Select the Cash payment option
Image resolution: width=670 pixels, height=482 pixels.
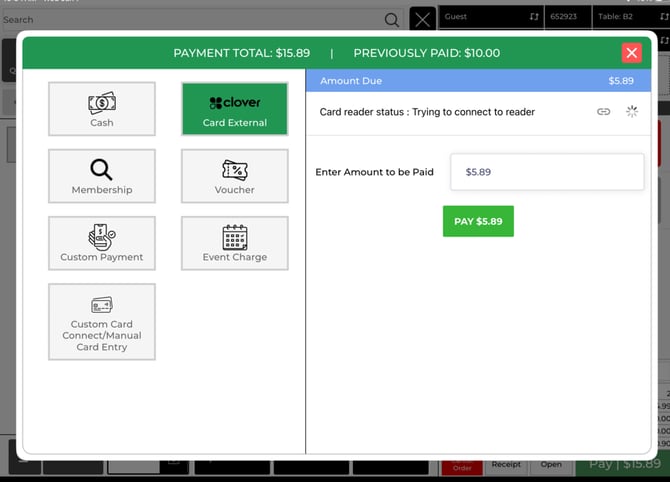[x=102, y=109]
